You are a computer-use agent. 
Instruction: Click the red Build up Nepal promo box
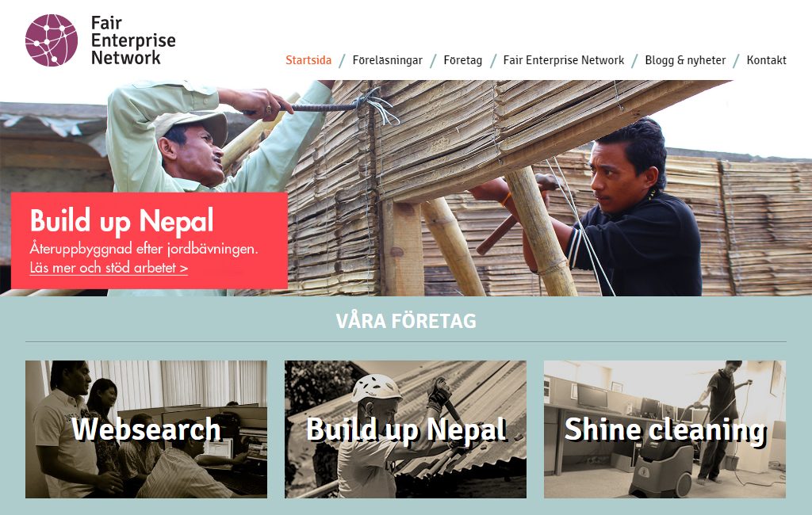point(149,241)
